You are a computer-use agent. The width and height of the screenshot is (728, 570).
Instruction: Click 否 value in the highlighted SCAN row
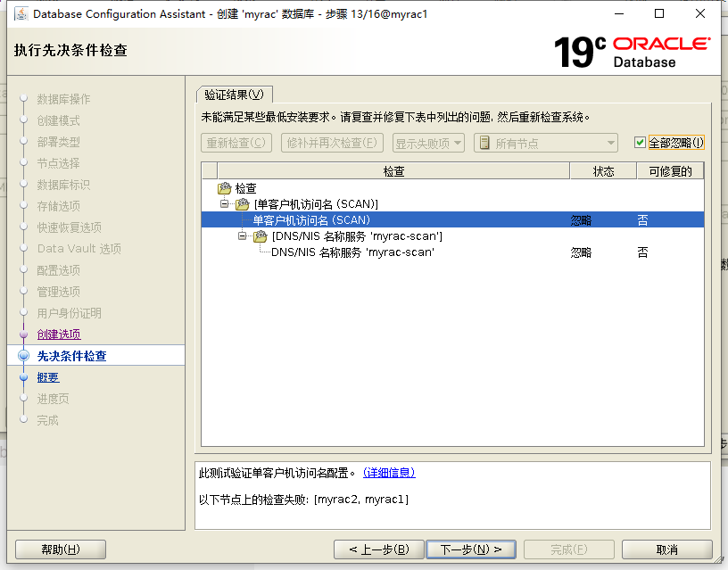tap(642, 220)
